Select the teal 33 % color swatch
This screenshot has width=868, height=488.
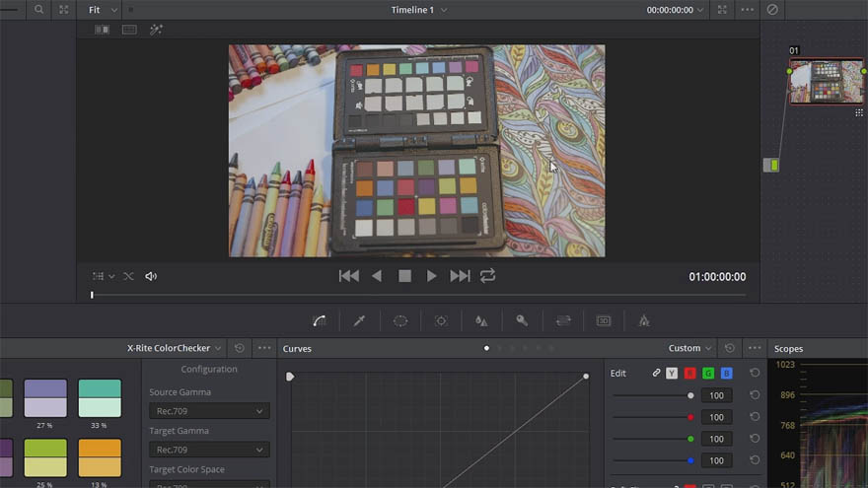(x=100, y=398)
